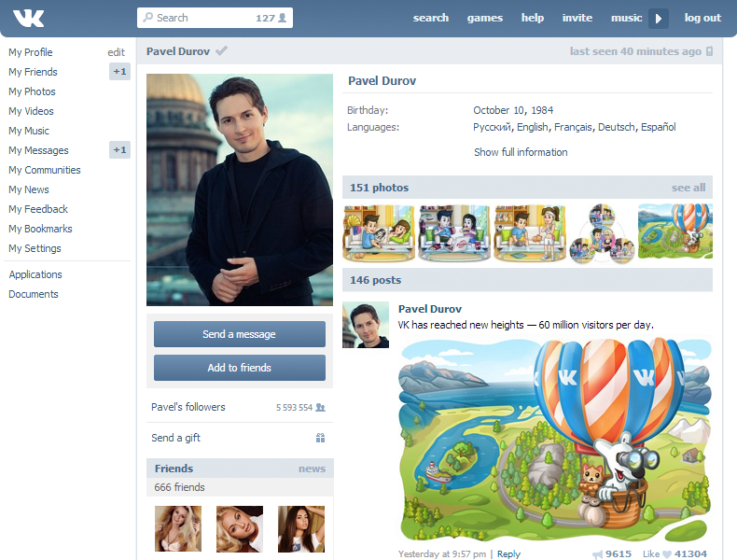The image size is (737, 560).
Task: Open the games menu in top bar
Action: pos(484,18)
